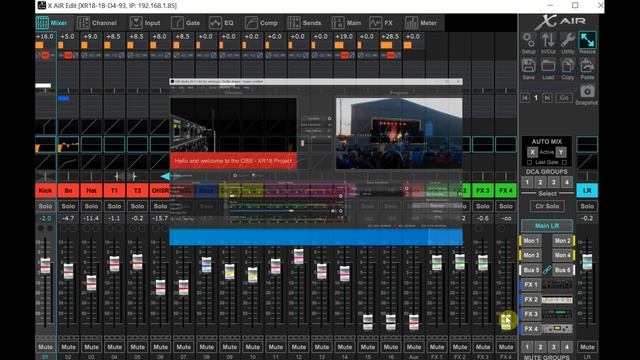Open the Sends tab
Image resolution: width=640 pixels, height=360 pixels.
tap(304, 23)
